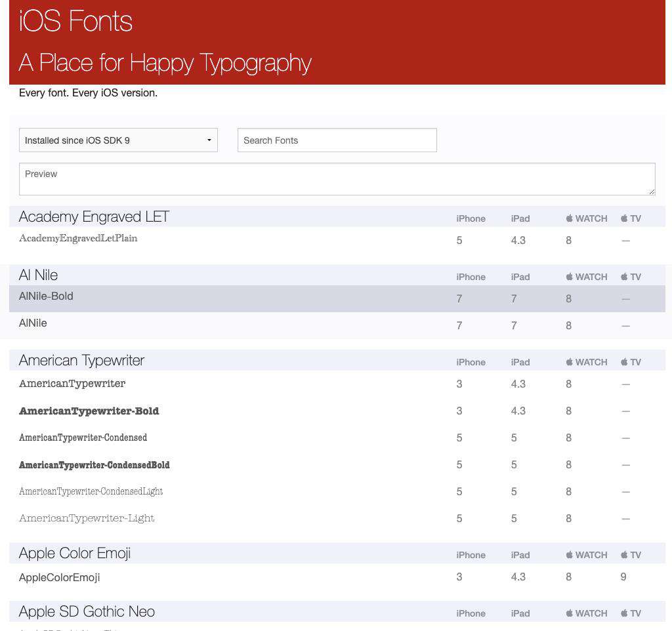Select the AmericanTypewriter-CondensedBold font name
Viewport: 672px width, 631px height.
click(x=94, y=465)
